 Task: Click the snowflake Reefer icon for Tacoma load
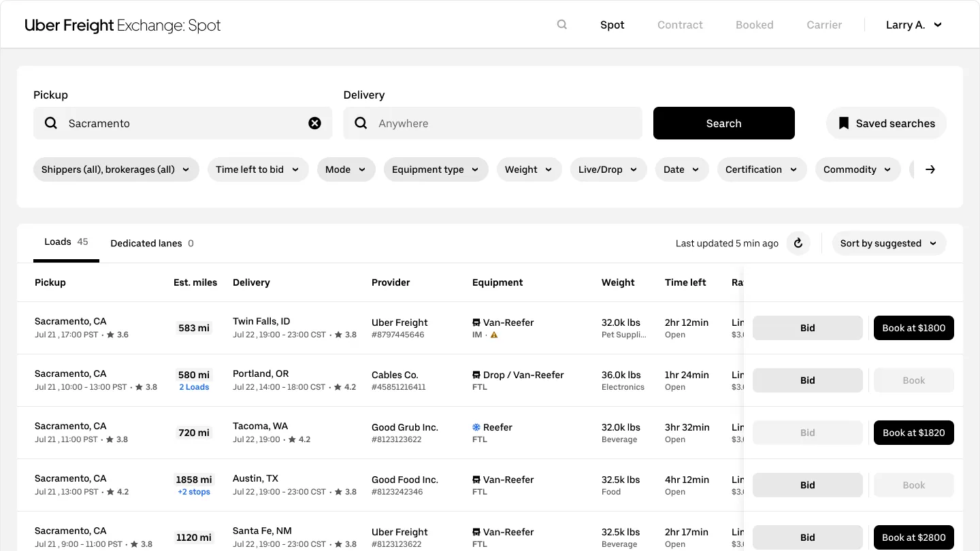[x=476, y=427]
